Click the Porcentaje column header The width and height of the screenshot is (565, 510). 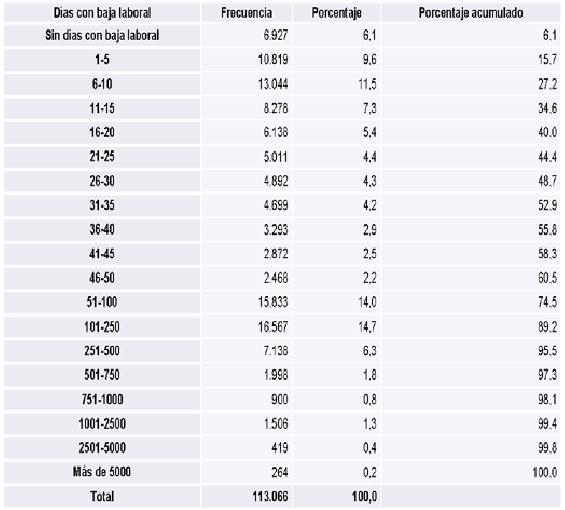(336, 13)
